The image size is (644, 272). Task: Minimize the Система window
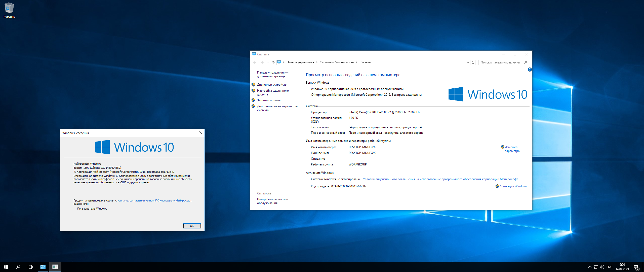click(504, 54)
